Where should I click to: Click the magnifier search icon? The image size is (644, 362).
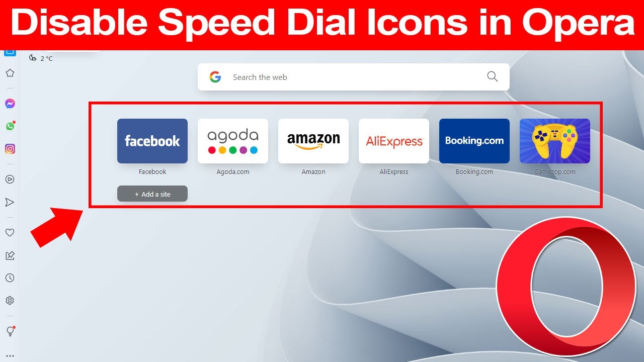[x=493, y=76]
